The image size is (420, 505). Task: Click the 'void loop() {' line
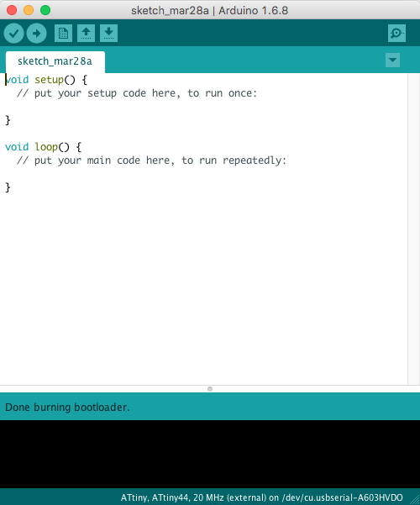[44, 147]
